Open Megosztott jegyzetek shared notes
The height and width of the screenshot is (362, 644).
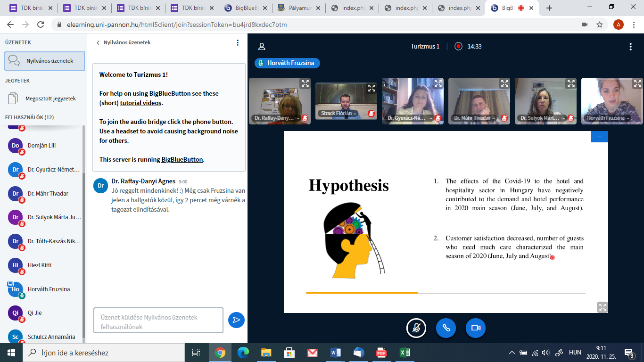(50, 99)
